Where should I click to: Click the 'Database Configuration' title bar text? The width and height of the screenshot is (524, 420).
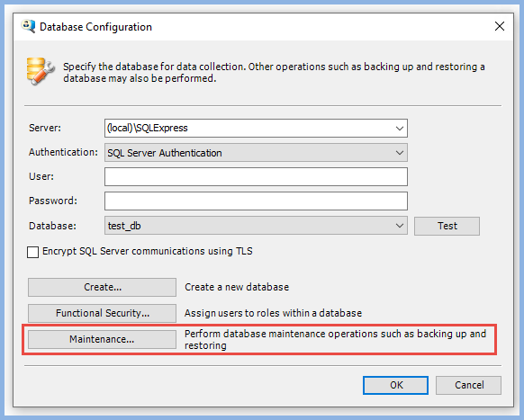pos(95,27)
